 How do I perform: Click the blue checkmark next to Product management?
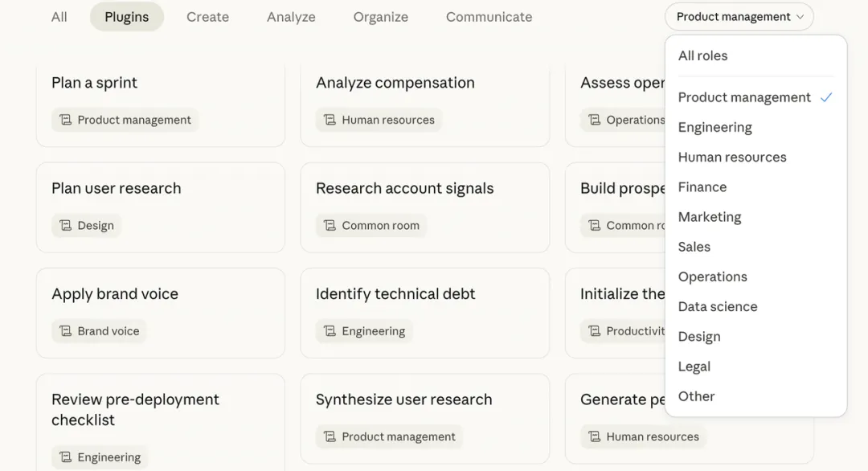pos(826,97)
